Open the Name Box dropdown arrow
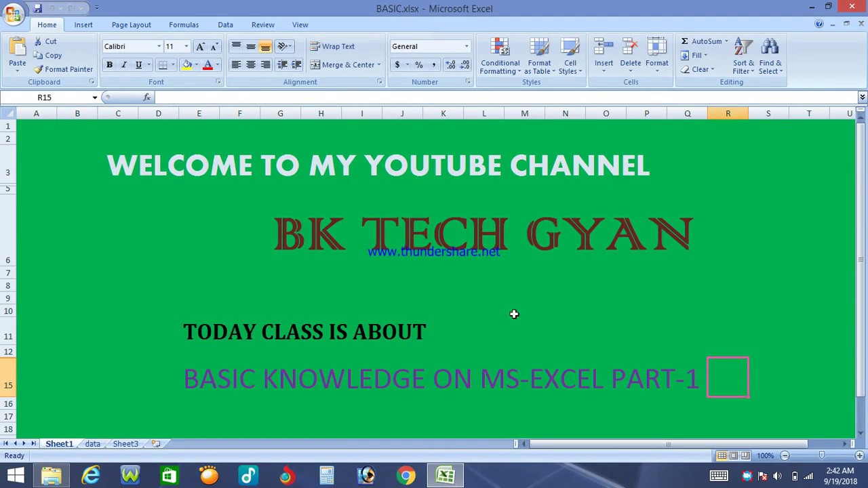Screen dimensions: 868x488 pyautogui.click(x=95, y=98)
